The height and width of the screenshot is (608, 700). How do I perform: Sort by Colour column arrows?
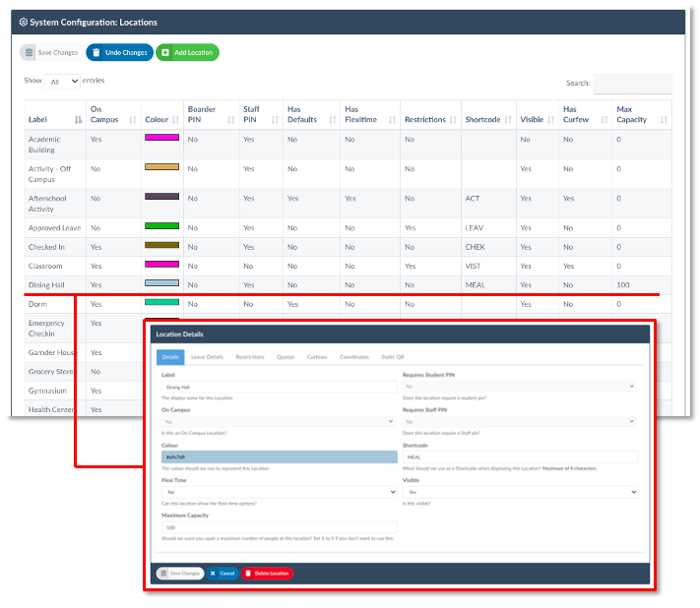coord(175,120)
